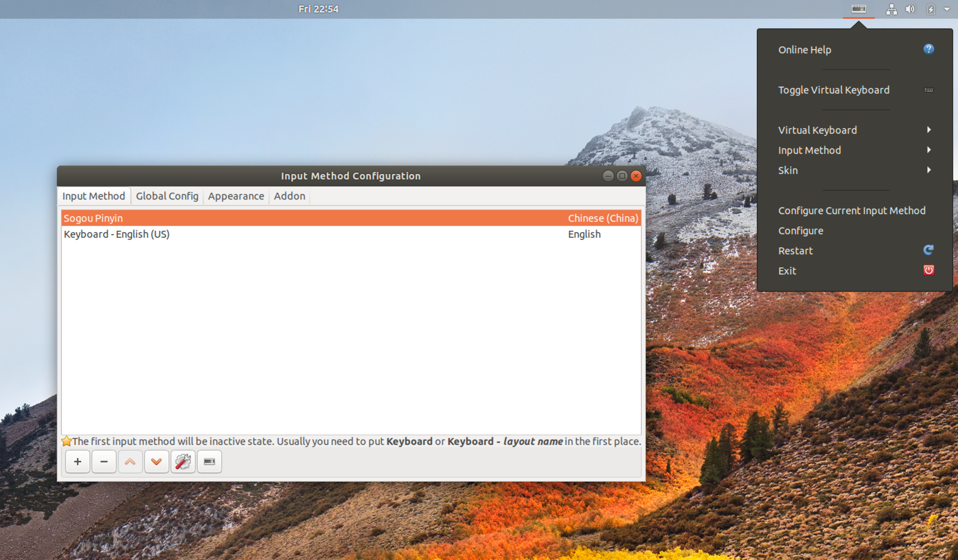Viewport: 958px width, 560px height.
Task: Switch to the Appearance tab
Action: pyautogui.click(x=236, y=196)
